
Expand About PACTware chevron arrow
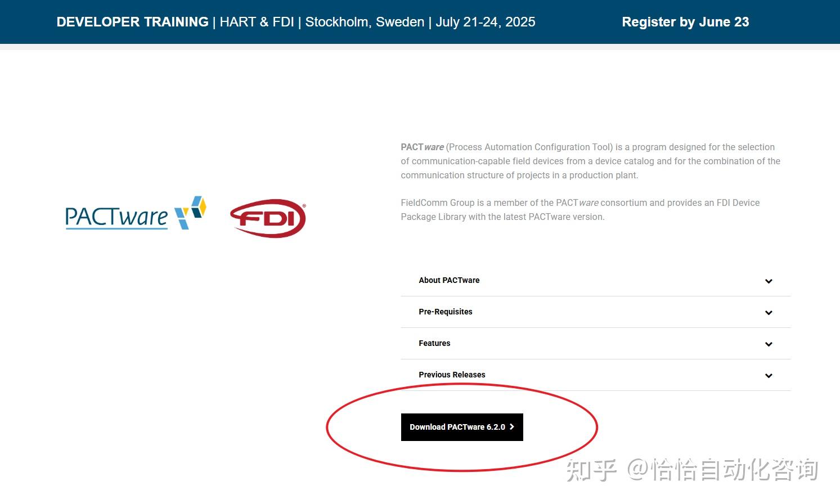point(769,281)
